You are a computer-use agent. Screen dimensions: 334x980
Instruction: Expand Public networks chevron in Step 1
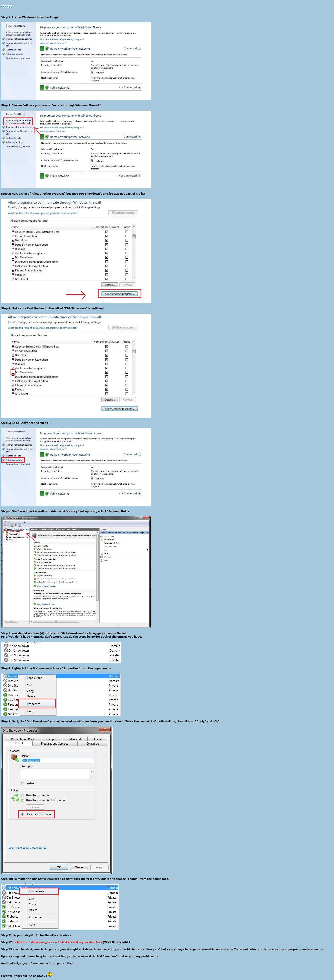(x=140, y=87)
